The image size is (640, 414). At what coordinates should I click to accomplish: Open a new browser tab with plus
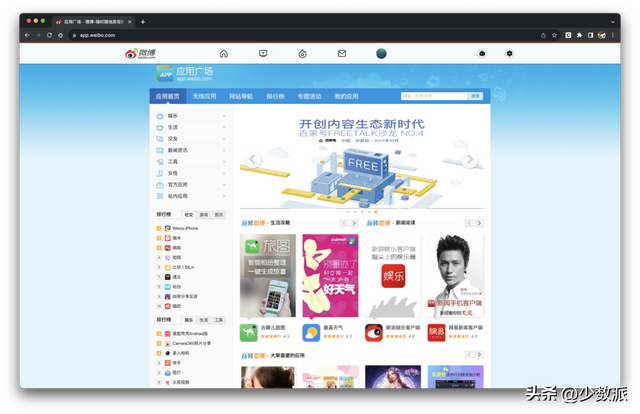[x=143, y=22]
